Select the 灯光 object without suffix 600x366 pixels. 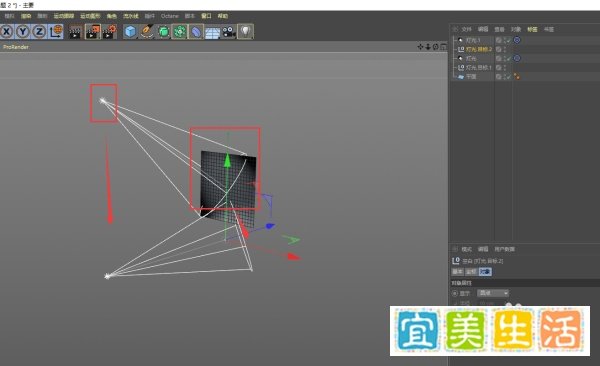click(x=471, y=59)
